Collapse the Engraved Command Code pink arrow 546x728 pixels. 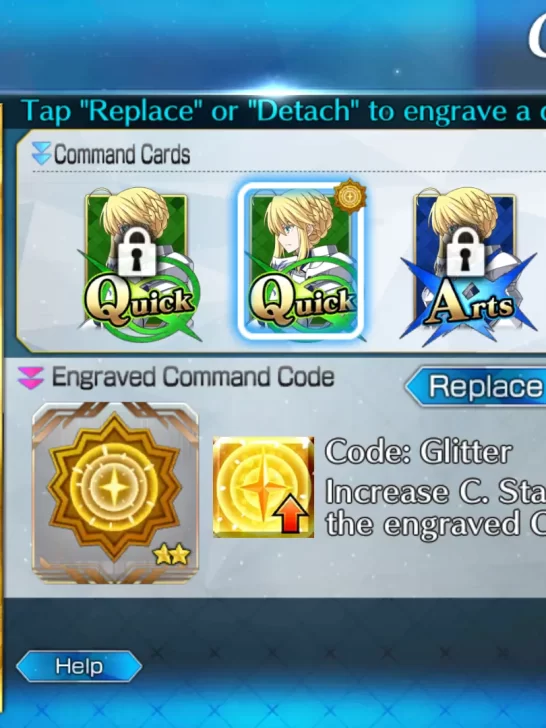pyautogui.click(x=31, y=377)
